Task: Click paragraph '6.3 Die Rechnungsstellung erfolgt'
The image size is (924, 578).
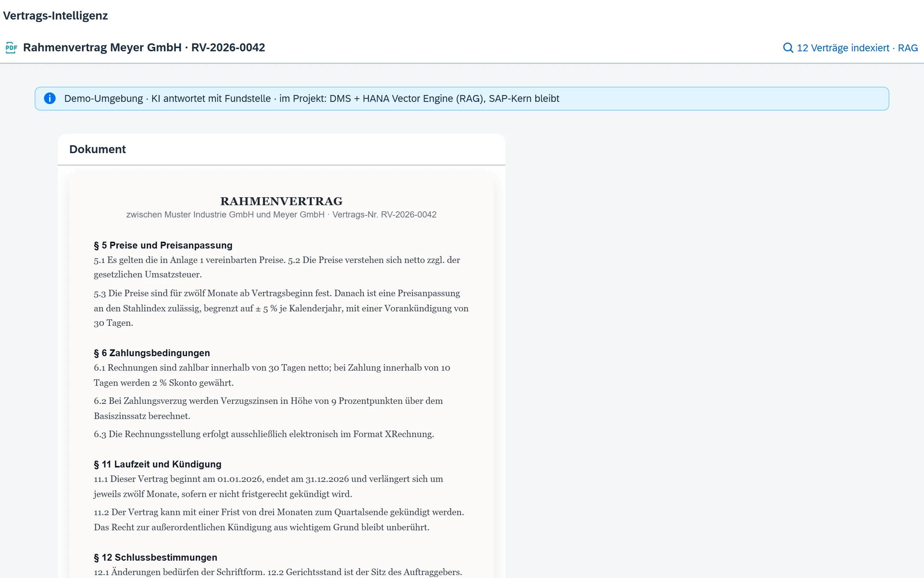Action: pyautogui.click(x=264, y=434)
